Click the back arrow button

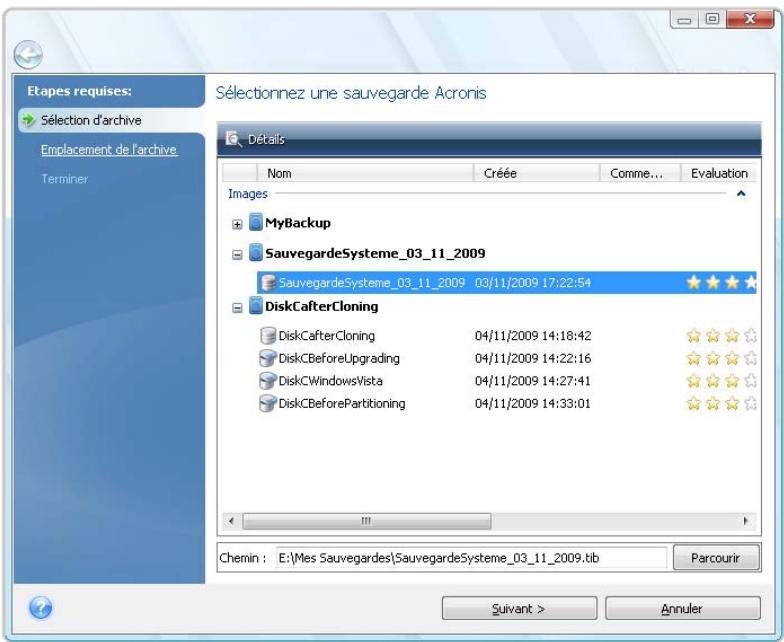point(28,54)
